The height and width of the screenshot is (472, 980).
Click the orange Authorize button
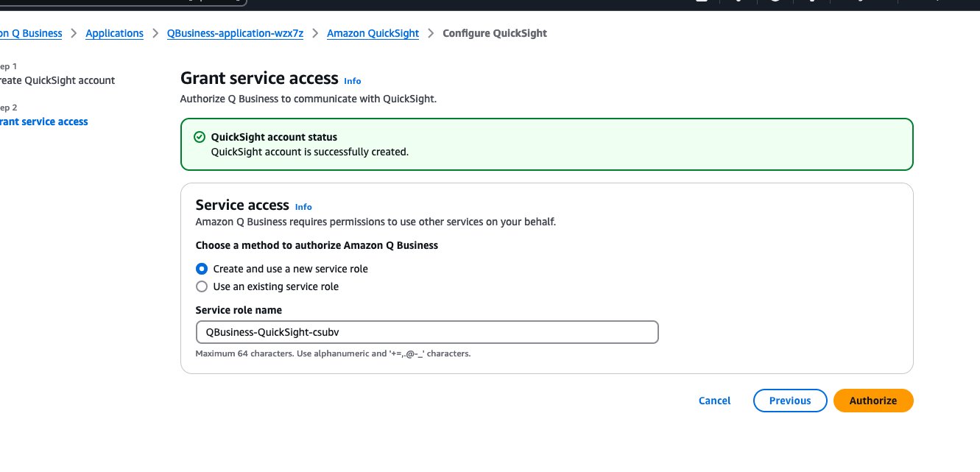point(873,401)
